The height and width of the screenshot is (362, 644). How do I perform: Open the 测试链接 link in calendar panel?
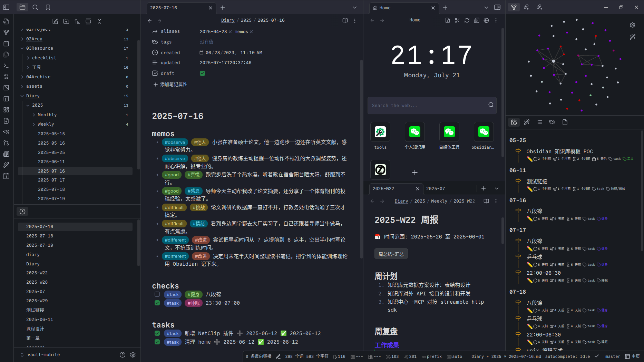click(537, 182)
